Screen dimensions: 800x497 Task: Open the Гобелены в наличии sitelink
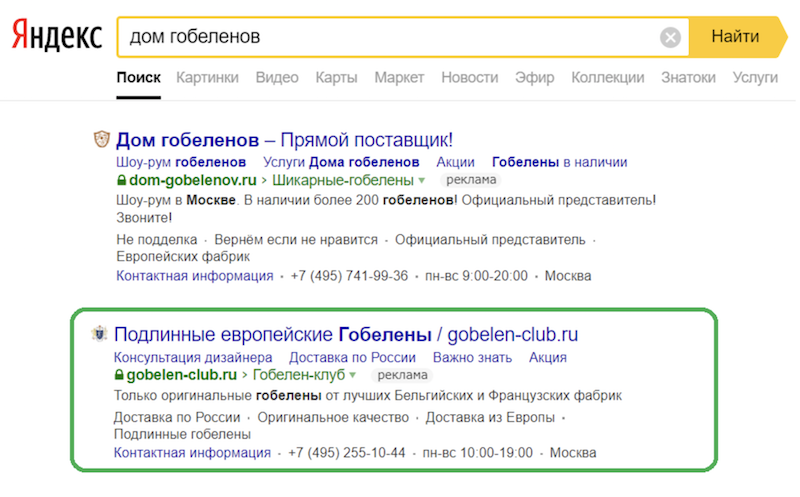(559, 162)
